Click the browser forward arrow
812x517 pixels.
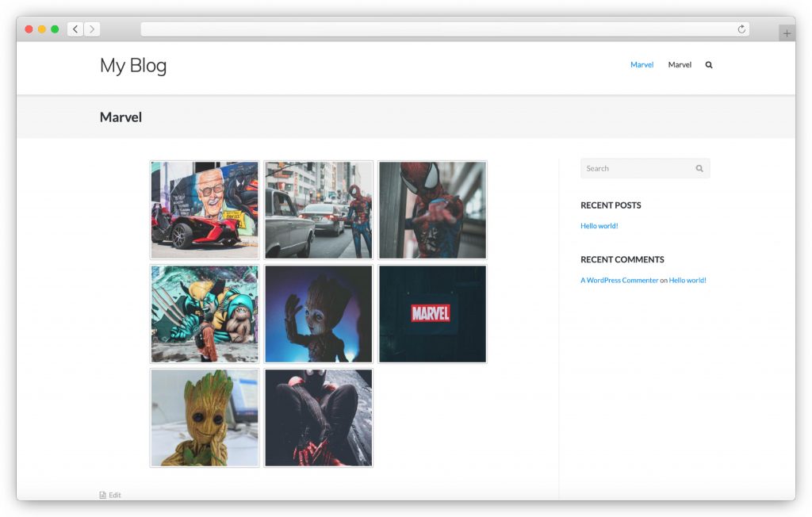[92, 29]
